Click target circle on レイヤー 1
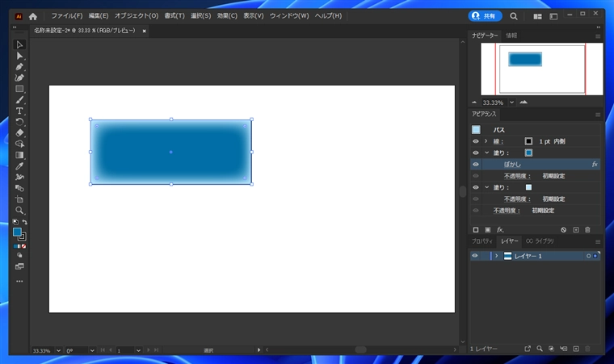Screen dimensions: 614x364 click(x=588, y=256)
